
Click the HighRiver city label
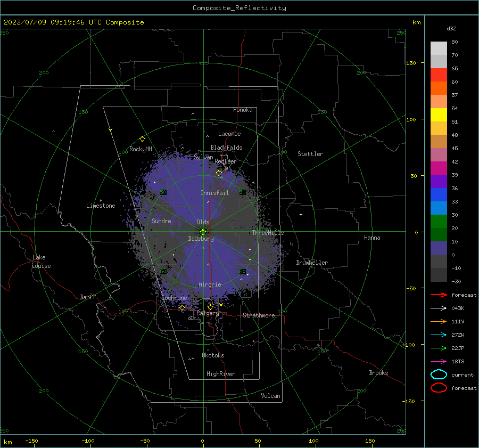[x=221, y=374]
